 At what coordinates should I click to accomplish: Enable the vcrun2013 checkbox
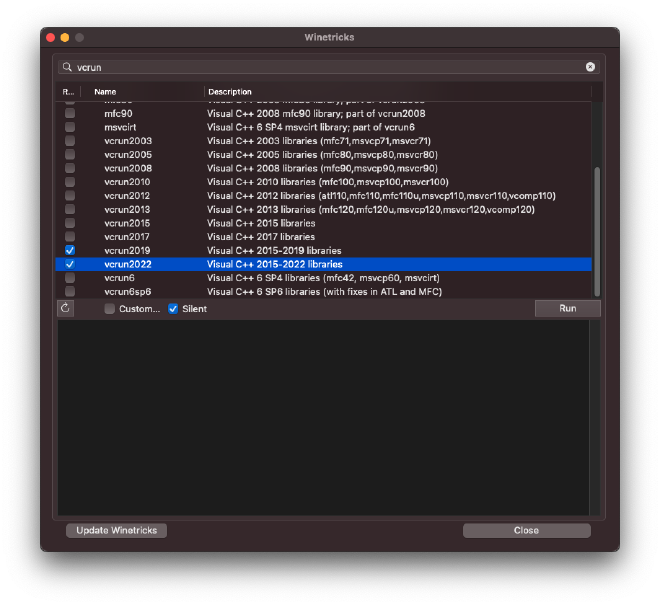(x=70, y=209)
